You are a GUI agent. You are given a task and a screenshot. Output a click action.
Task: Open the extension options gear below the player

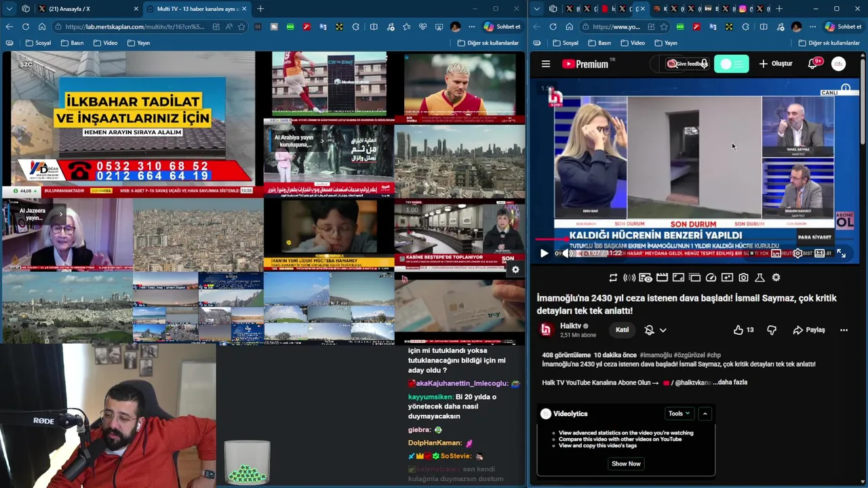point(776,277)
